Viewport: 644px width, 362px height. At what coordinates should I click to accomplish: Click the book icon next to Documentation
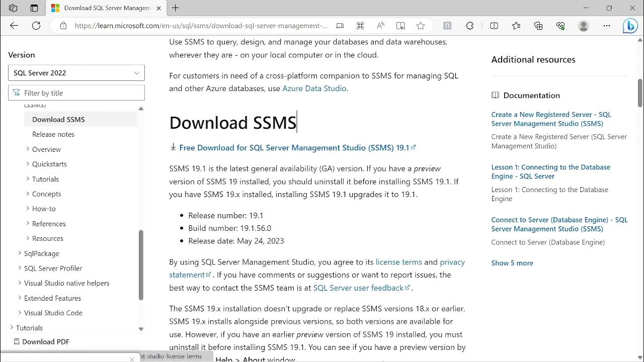click(496, 95)
